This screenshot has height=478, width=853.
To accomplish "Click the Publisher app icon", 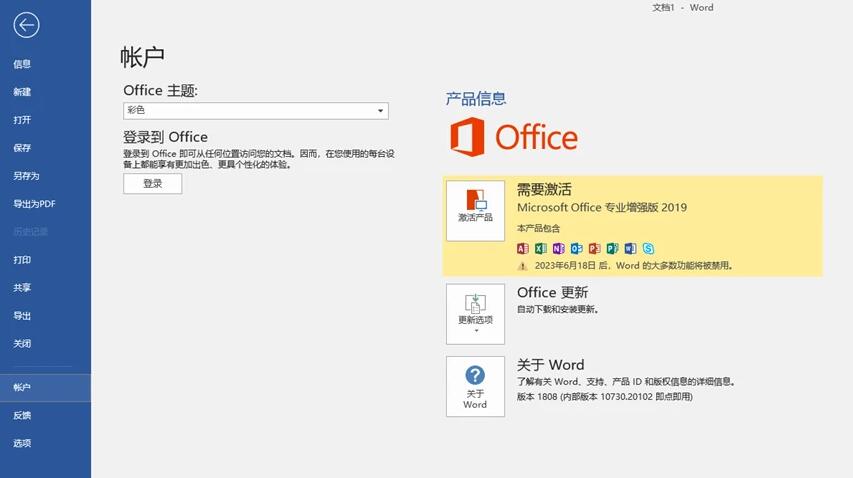I will 613,249.
